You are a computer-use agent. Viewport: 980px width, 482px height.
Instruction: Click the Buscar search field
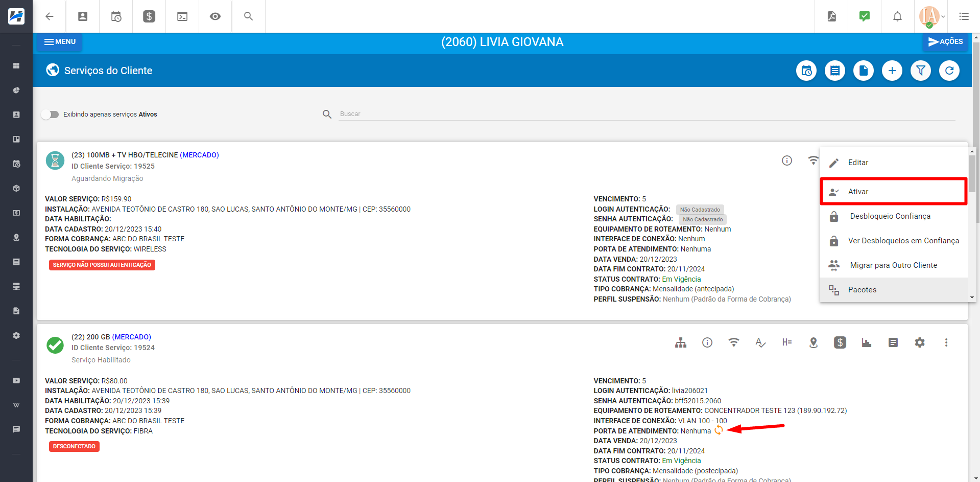click(646, 114)
